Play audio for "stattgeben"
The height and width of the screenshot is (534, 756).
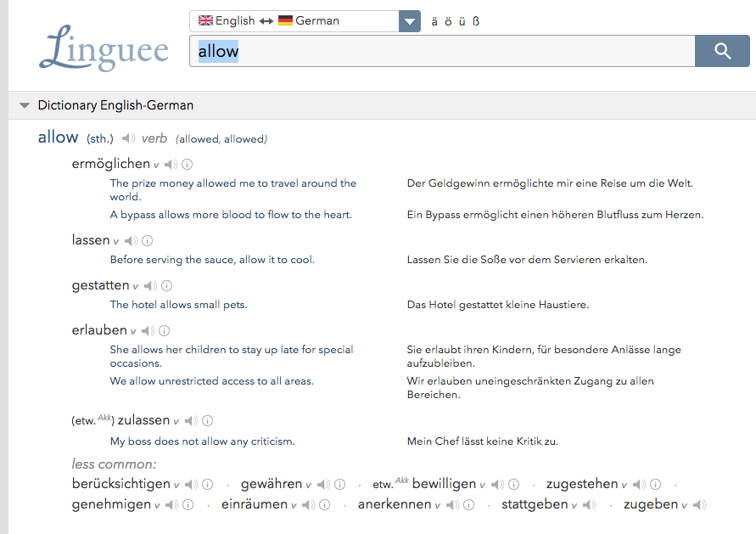tap(588, 503)
